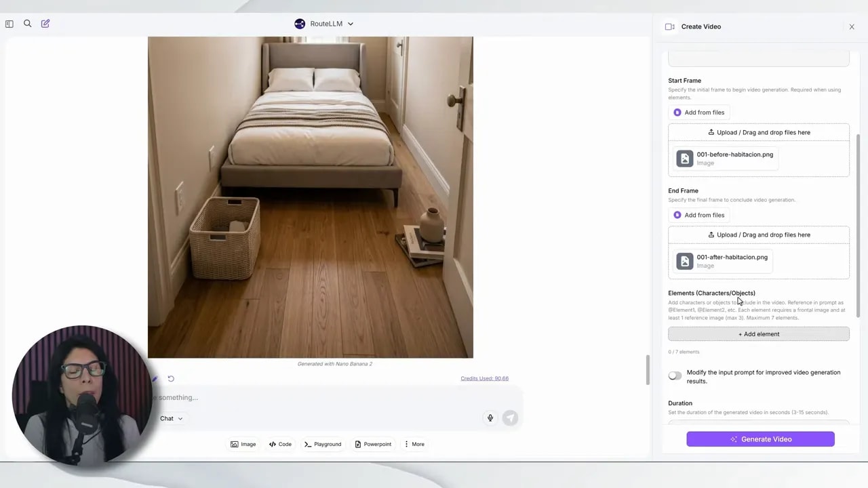The height and width of the screenshot is (488, 868).
Task: Click the Add element button
Action: tap(758, 334)
